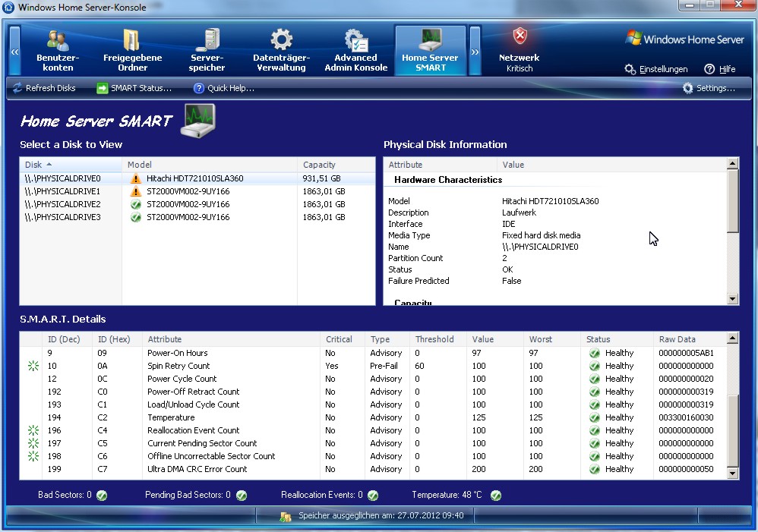Screen dimensions: 758x532
Task: Open Einstellungen settings
Action: (656, 69)
